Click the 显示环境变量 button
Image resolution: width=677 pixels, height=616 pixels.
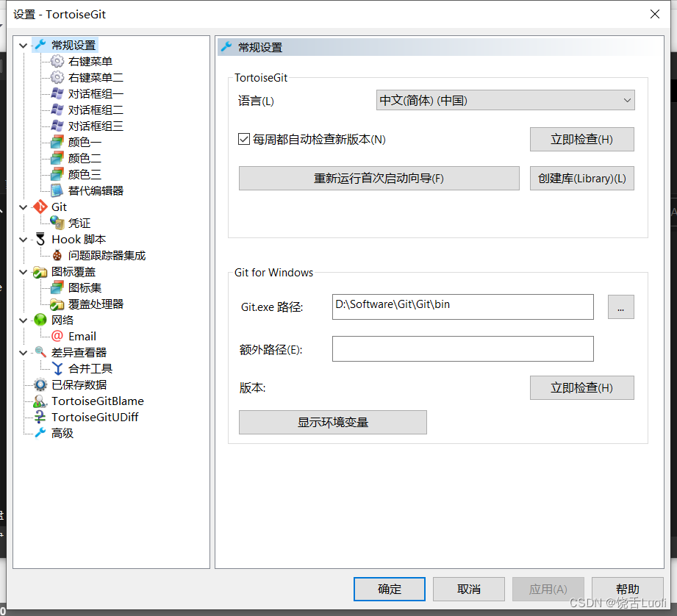tap(332, 422)
